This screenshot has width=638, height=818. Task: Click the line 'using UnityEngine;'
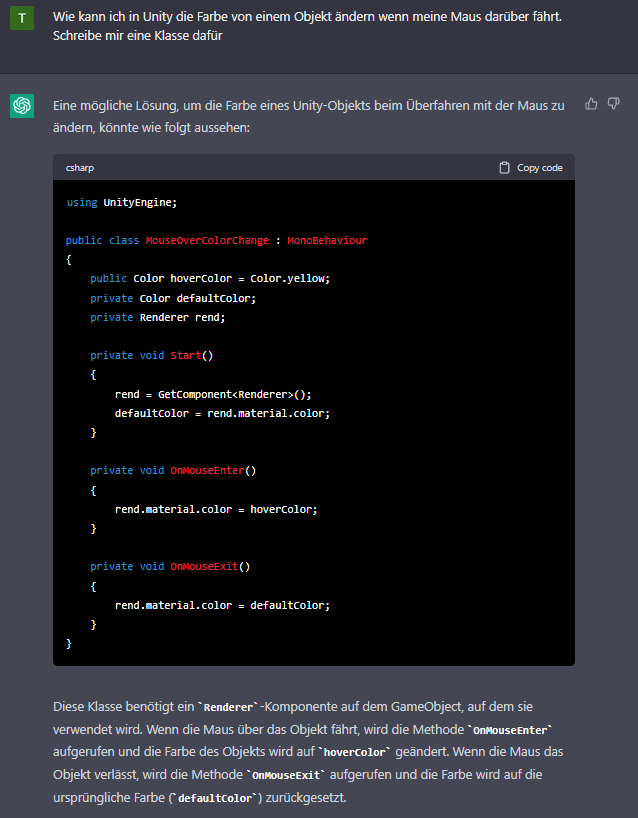[x=122, y=202]
